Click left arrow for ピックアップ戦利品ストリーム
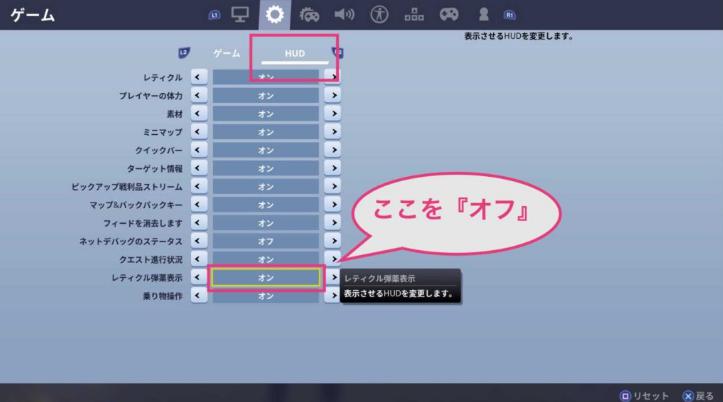The image size is (723, 402). (x=199, y=186)
